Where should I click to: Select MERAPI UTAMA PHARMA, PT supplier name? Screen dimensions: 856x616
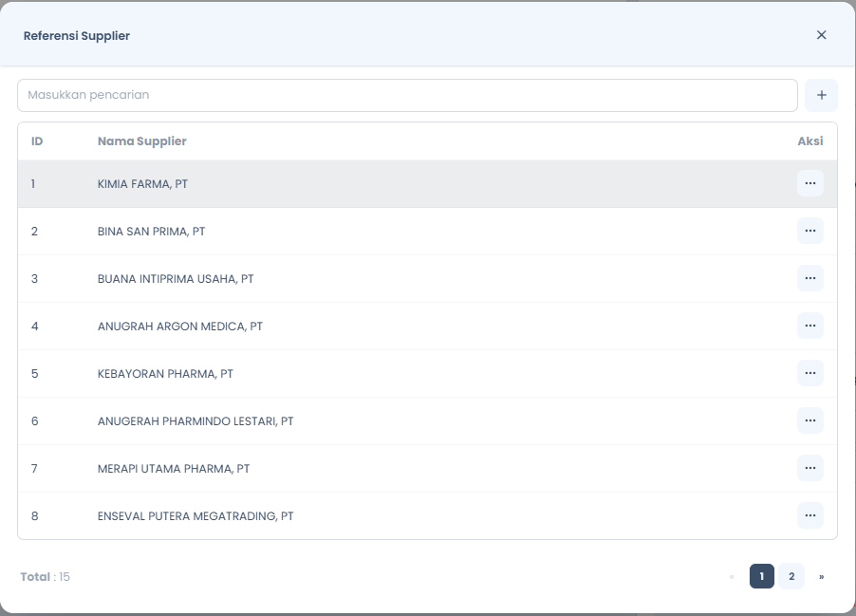point(174,469)
